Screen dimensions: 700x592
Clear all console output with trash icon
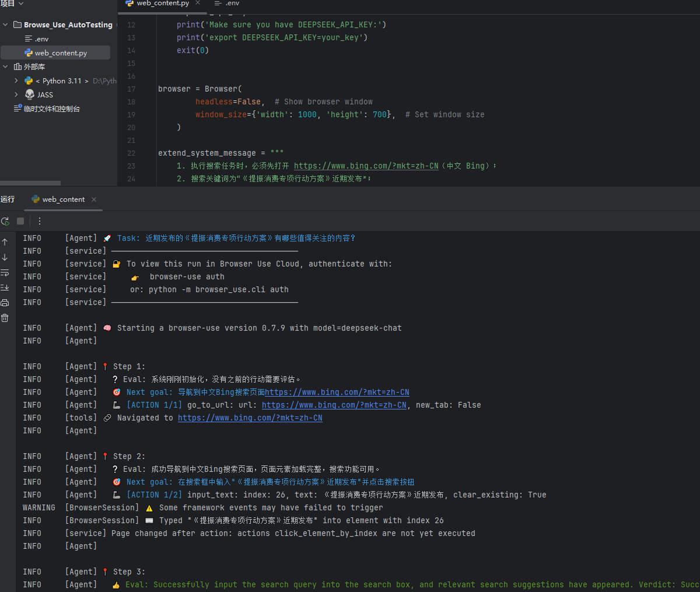(x=5, y=318)
